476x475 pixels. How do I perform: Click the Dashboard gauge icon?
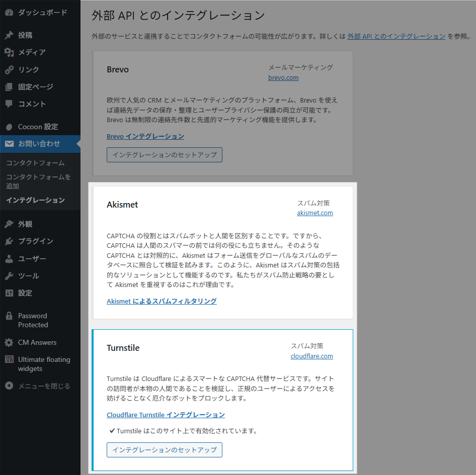tap(9, 13)
